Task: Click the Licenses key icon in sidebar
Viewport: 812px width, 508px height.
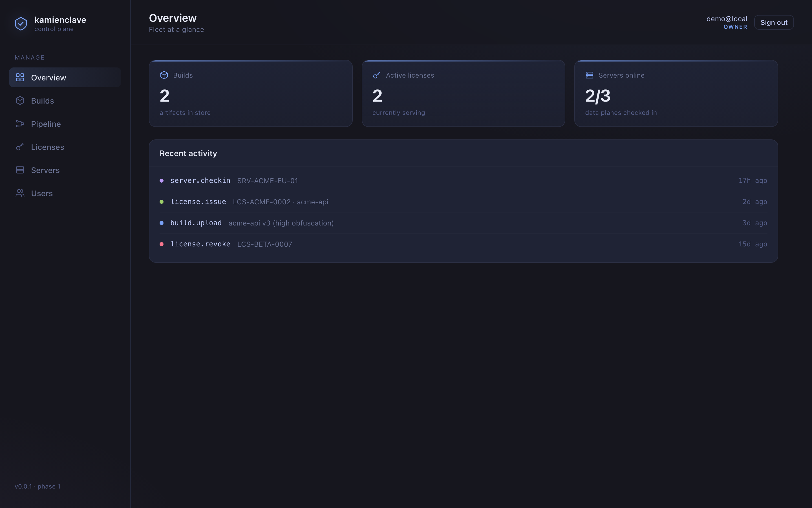Action: (20, 147)
